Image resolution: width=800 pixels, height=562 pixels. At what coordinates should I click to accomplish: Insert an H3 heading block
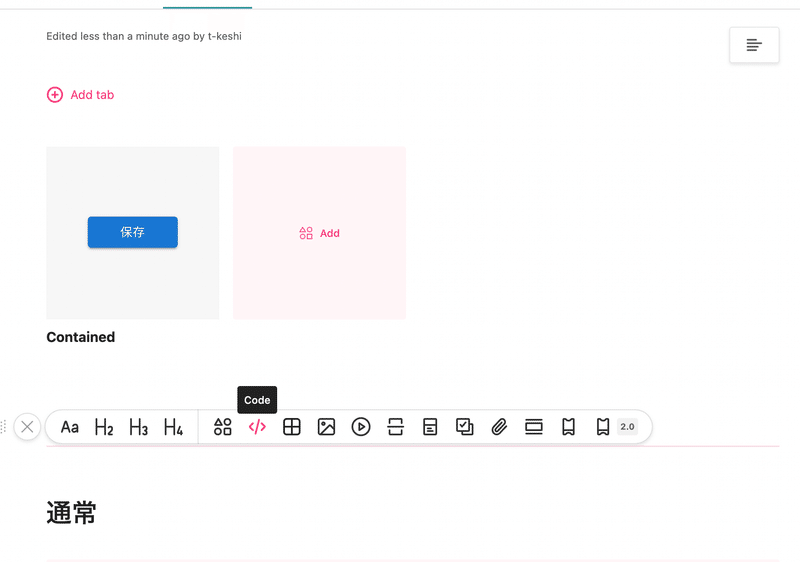[x=138, y=427]
